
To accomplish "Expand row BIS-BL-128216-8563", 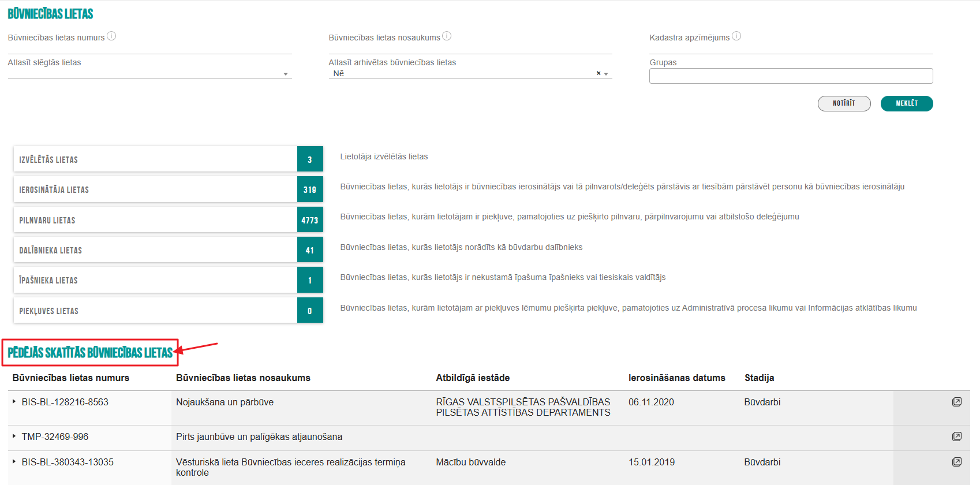I will click(x=14, y=401).
